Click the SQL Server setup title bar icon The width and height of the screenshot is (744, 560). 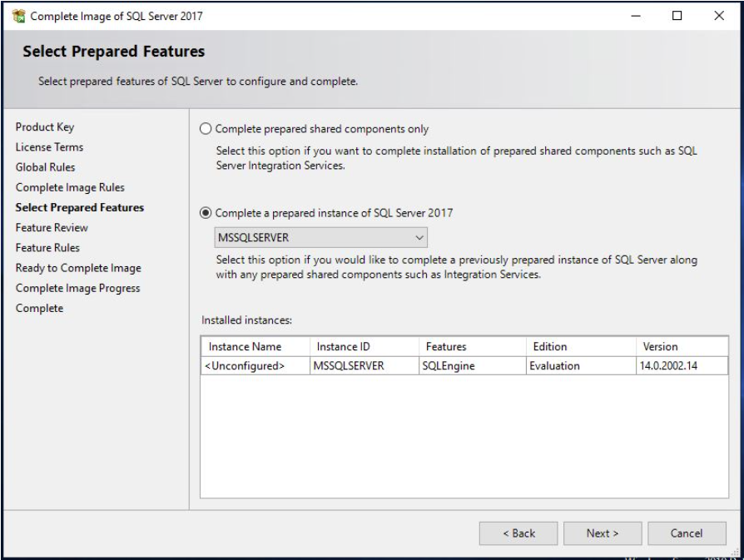click(18, 16)
